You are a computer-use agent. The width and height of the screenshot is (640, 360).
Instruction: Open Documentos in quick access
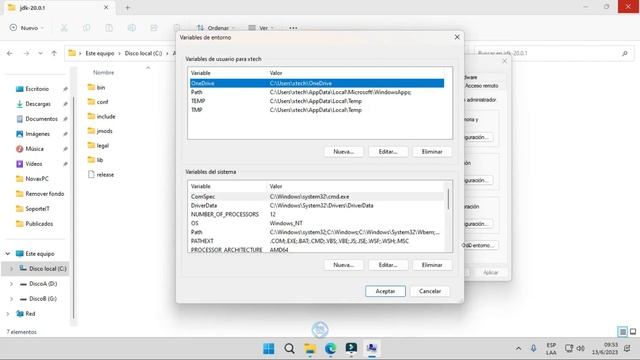tap(41, 119)
